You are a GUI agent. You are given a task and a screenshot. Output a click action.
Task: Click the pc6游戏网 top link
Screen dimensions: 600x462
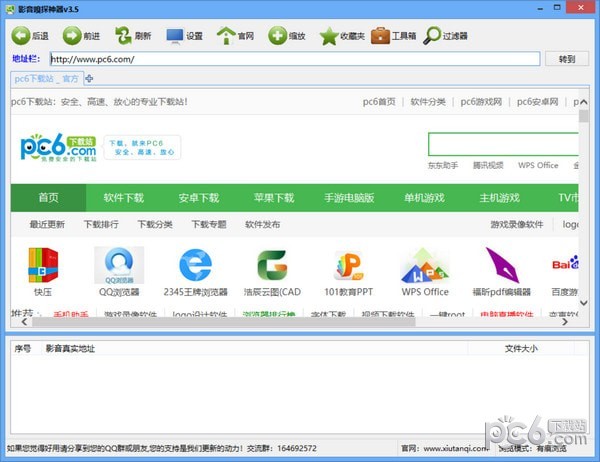click(481, 101)
